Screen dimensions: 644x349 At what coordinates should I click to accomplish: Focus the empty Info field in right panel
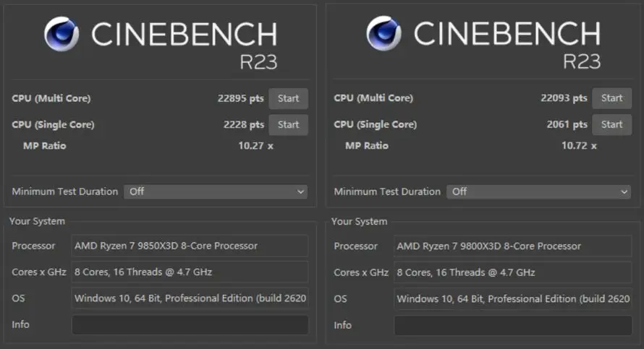(x=512, y=324)
